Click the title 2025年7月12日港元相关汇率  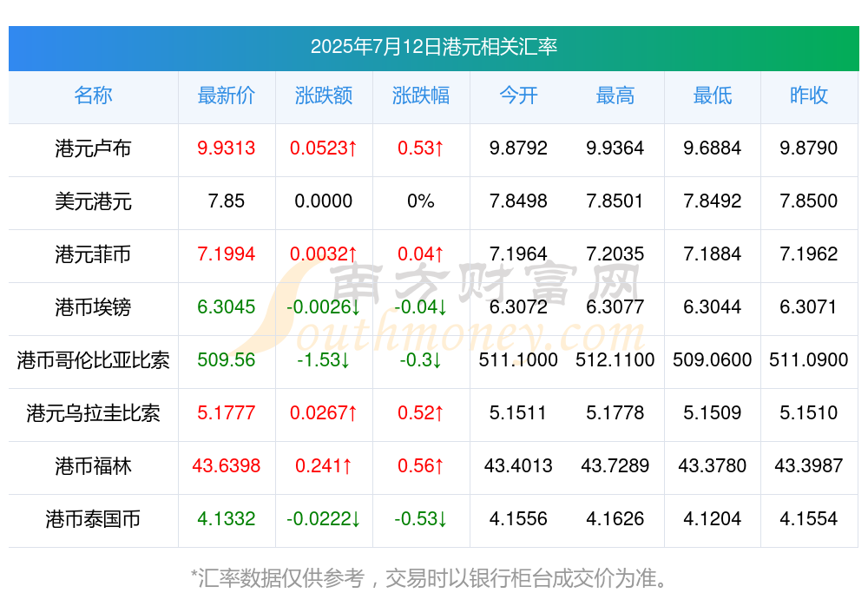coord(433,47)
